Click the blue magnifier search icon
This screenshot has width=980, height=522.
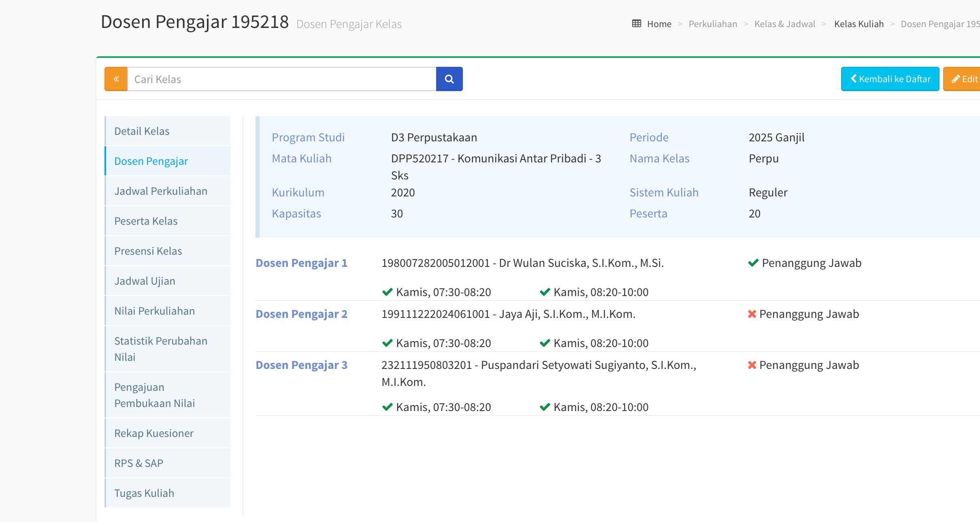pos(449,79)
